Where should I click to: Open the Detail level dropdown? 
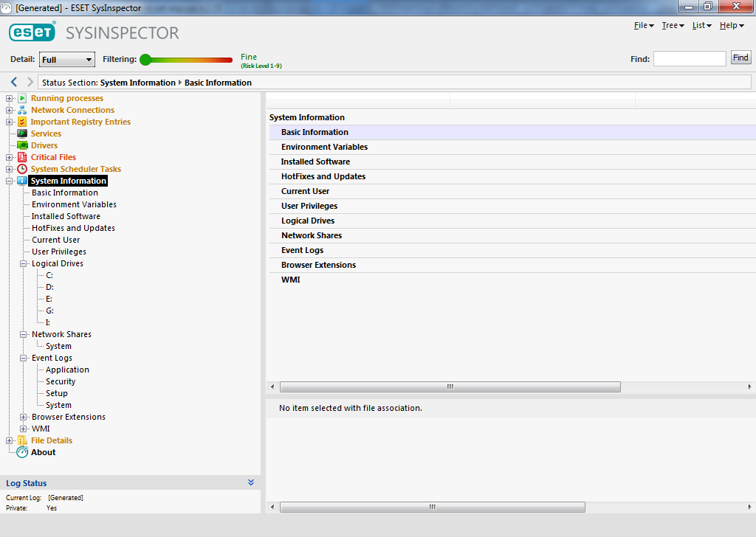pos(67,60)
